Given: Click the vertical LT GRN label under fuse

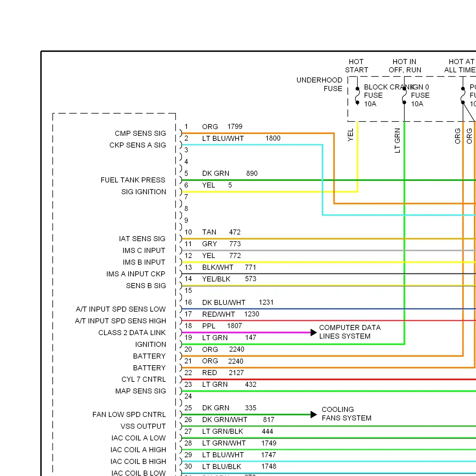Looking at the screenshot, I should click(x=397, y=141).
